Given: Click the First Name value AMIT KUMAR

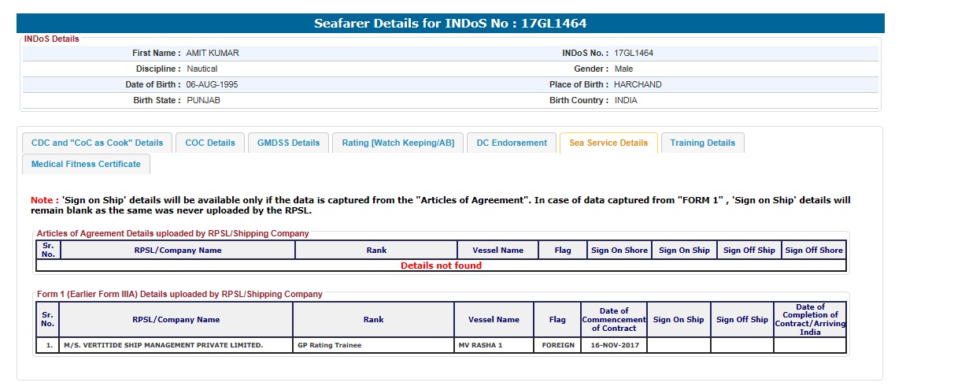Looking at the screenshot, I should [x=213, y=53].
